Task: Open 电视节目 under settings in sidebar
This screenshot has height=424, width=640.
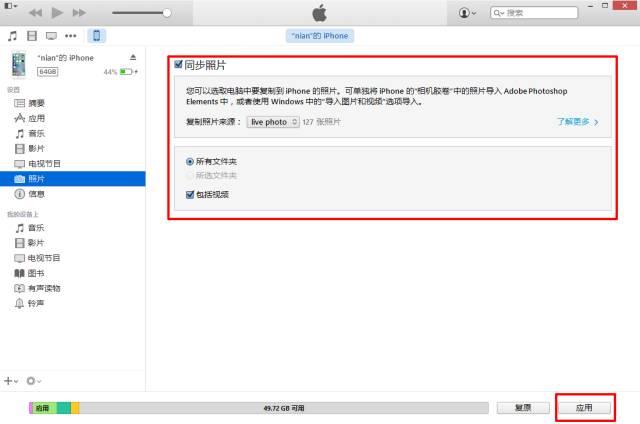Action: coord(44,164)
